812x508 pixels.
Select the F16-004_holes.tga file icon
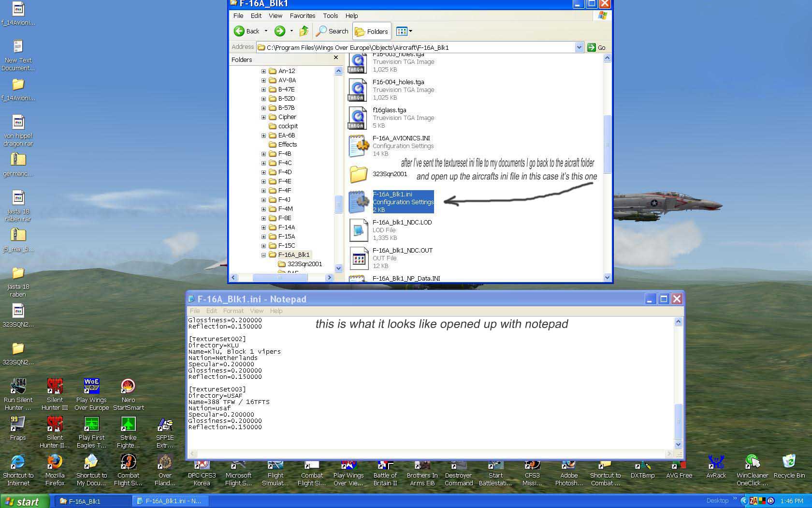[x=358, y=90]
